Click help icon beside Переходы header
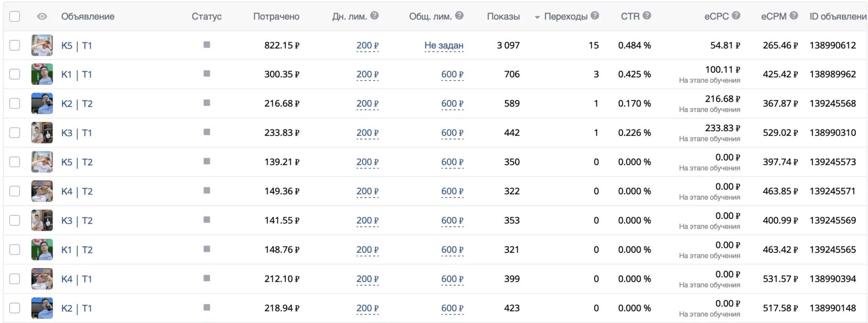The width and height of the screenshot is (868, 323). point(595,16)
